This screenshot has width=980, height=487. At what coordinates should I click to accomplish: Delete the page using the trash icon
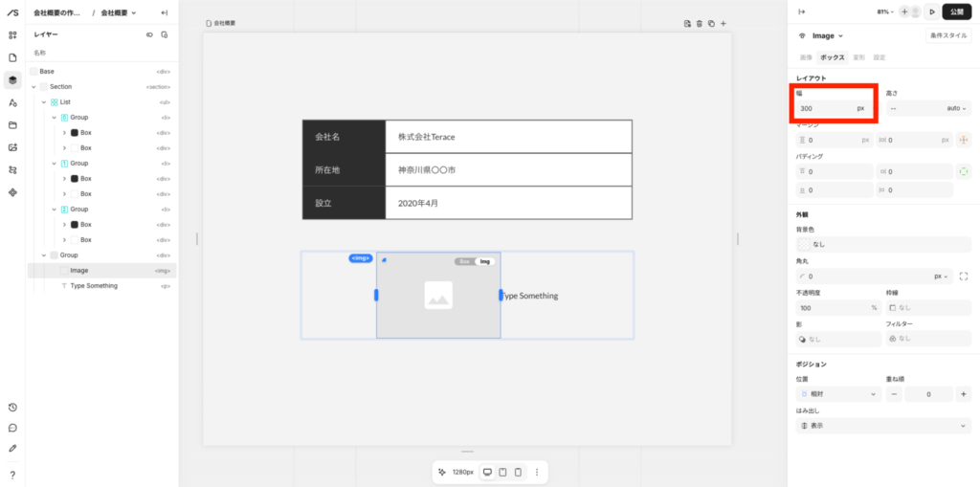coord(699,23)
